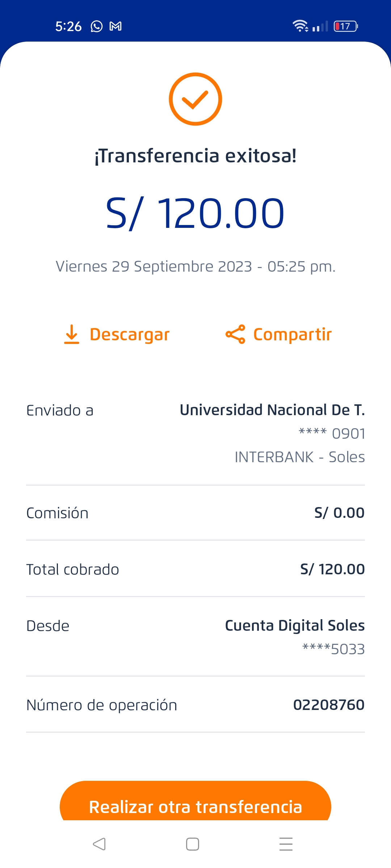Tap recipient Universidad Nacional De T.
This screenshot has height=868, width=391.
pyautogui.click(x=272, y=410)
